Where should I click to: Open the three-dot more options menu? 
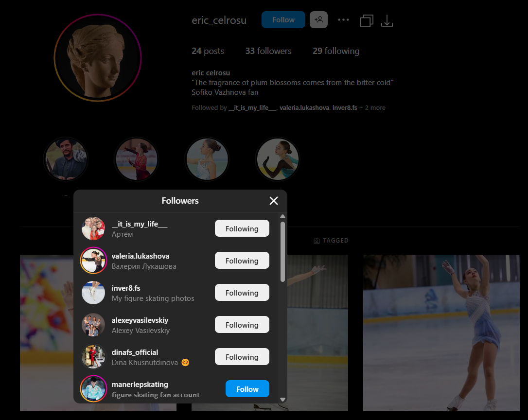coord(343,20)
